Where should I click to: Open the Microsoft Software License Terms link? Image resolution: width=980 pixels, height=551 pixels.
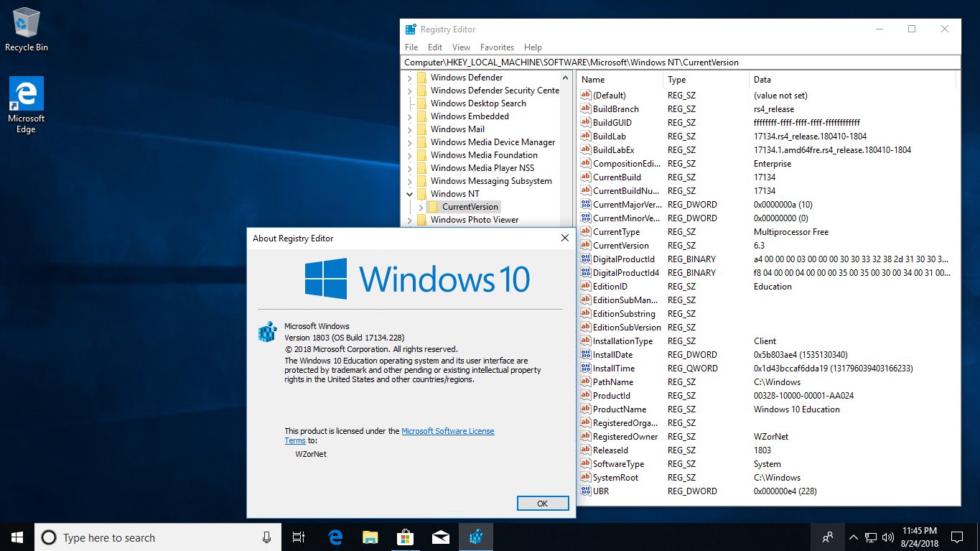pos(448,430)
